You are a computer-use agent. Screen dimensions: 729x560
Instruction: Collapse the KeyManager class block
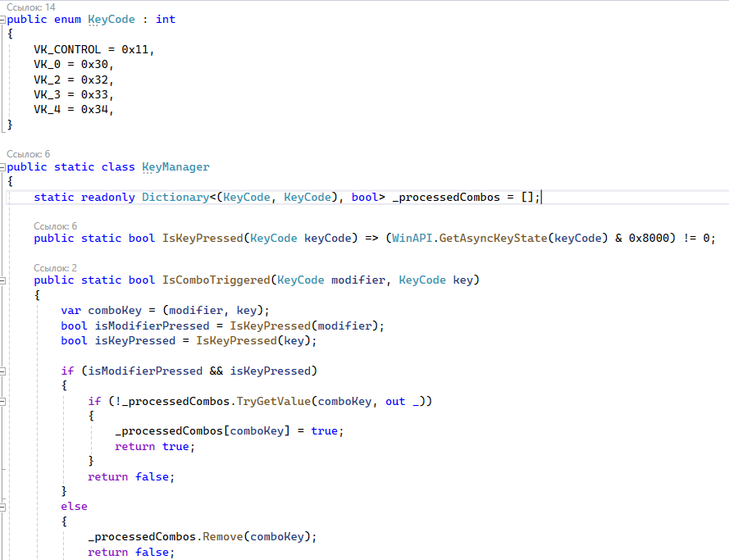pos(2,166)
